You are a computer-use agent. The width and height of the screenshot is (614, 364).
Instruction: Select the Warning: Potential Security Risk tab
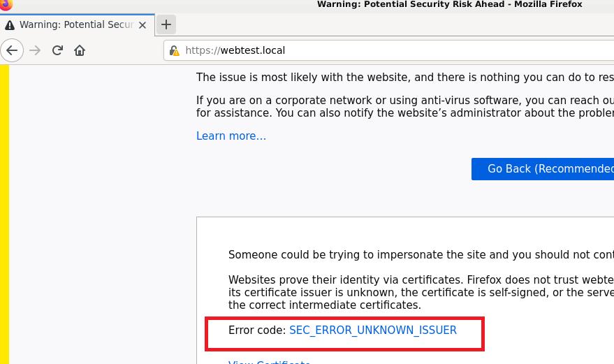click(77, 24)
